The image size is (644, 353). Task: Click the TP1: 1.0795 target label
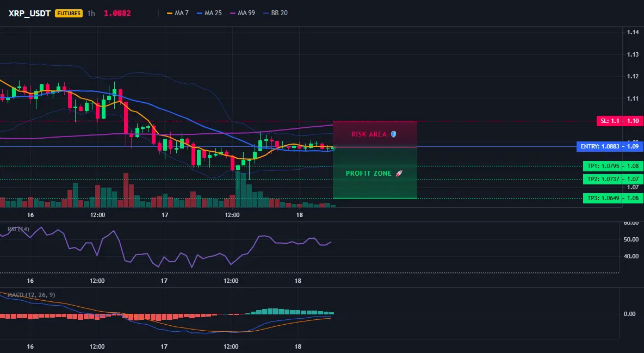pyautogui.click(x=603, y=166)
